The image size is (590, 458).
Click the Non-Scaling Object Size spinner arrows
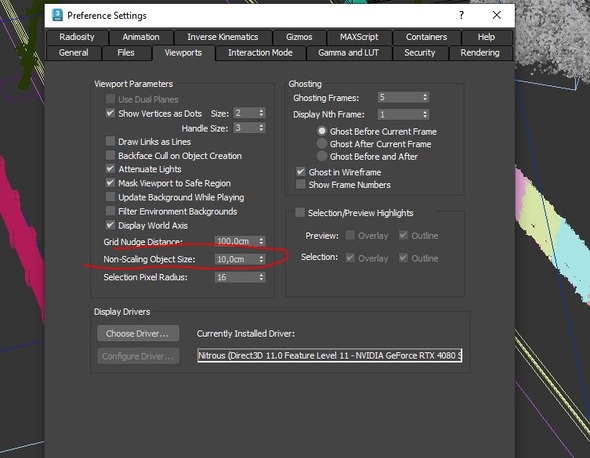coord(262,259)
